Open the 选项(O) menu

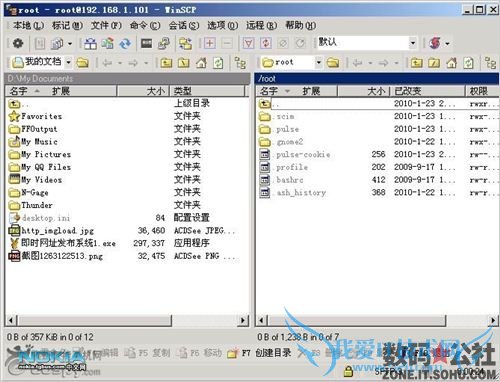tap(223, 25)
